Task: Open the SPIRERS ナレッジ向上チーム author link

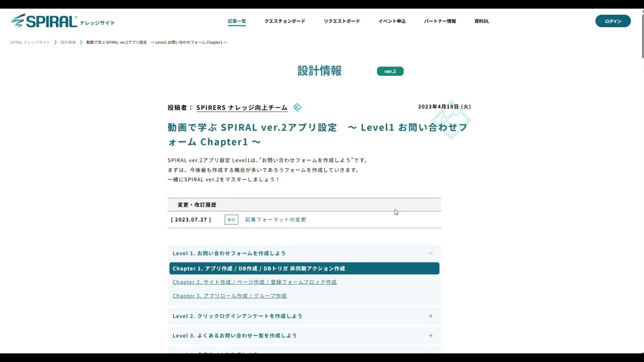Action: click(242, 108)
